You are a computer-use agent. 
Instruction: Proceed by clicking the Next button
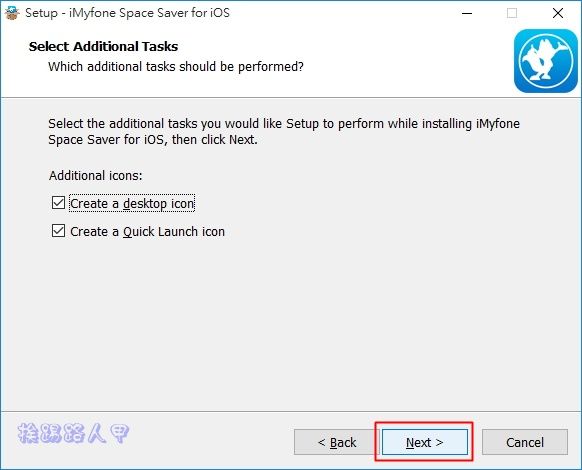coord(425,442)
